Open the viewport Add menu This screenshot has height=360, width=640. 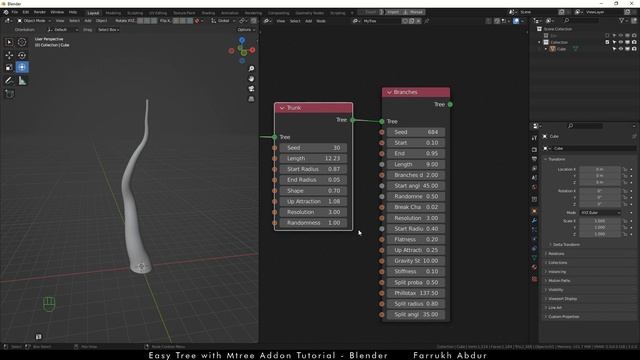coord(88,20)
